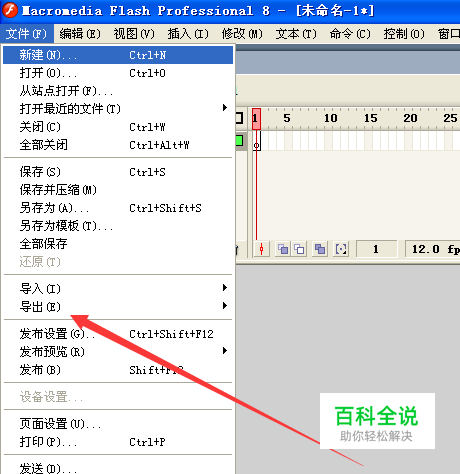The width and height of the screenshot is (460, 474).
Task: Click the 12.0 fps frame rate field
Action: pyautogui.click(x=433, y=249)
